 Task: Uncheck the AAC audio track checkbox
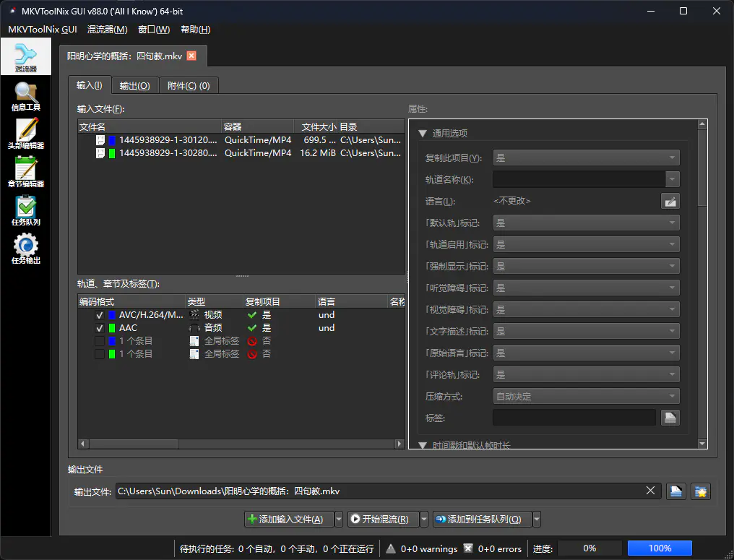pyautogui.click(x=100, y=328)
